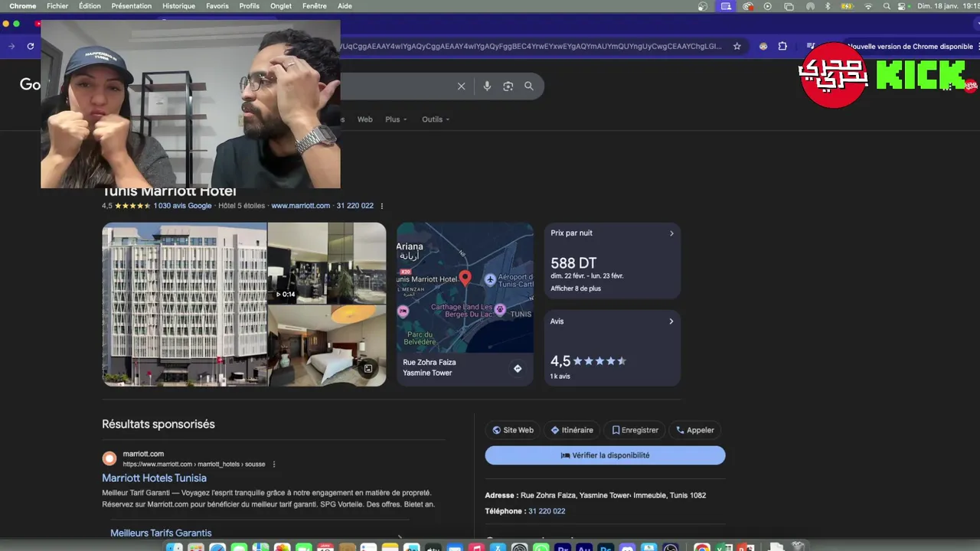Click the Appeler button
The width and height of the screenshot is (980, 551).
(x=695, y=430)
